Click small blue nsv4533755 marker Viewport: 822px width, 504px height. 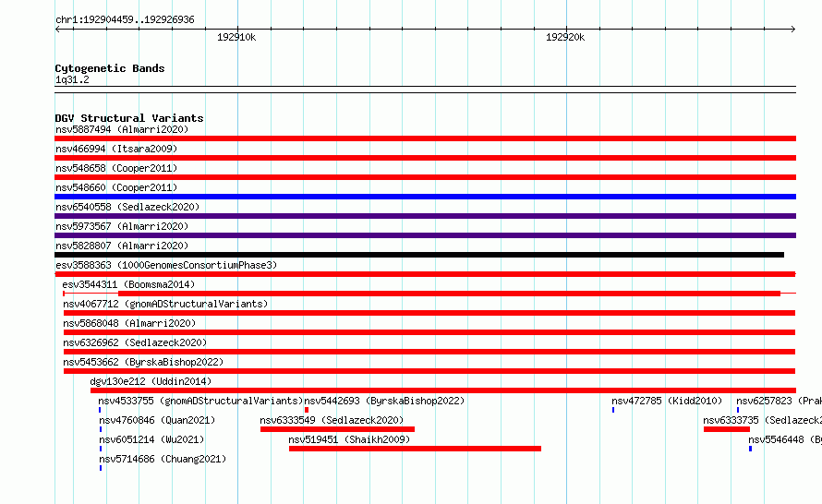tap(100, 410)
